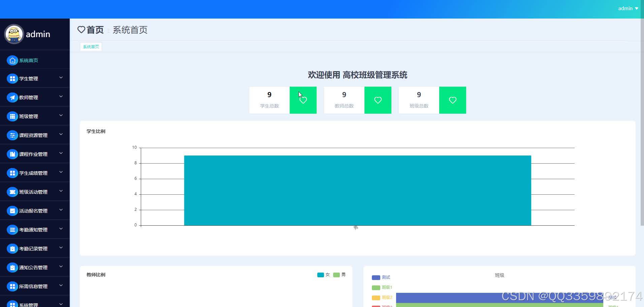Click the 课程作业管理 icon
This screenshot has width=644, height=307.
click(x=12, y=154)
